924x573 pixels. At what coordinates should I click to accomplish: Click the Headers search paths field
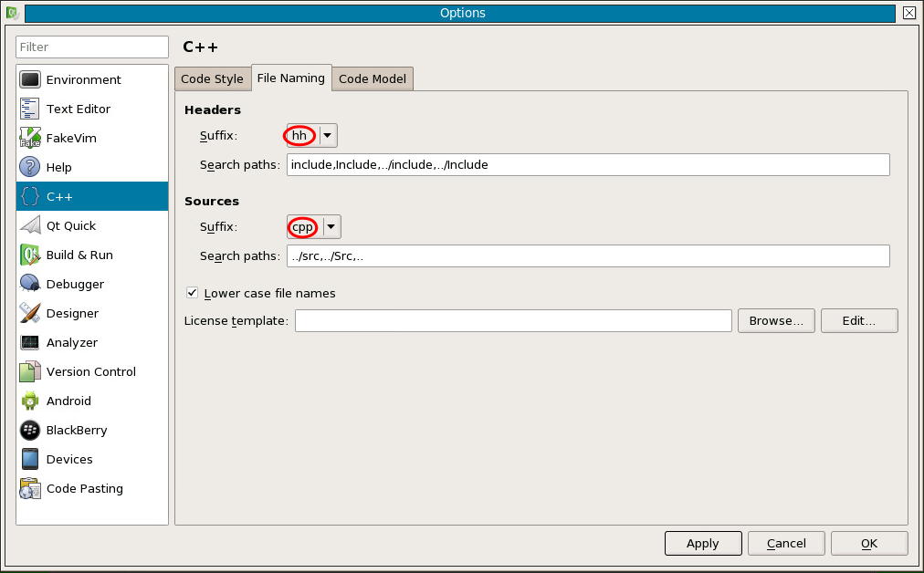tap(588, 165)
